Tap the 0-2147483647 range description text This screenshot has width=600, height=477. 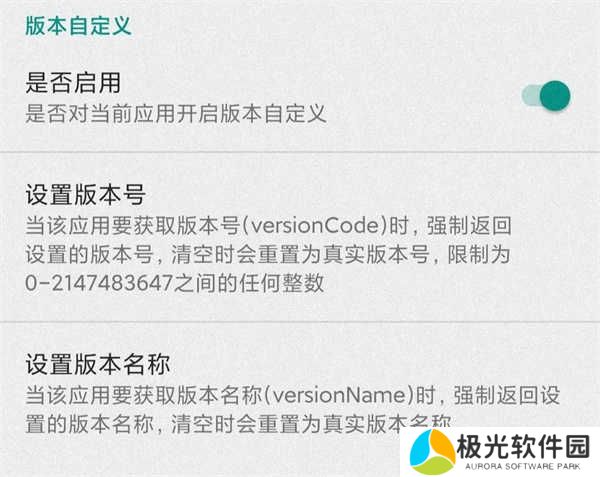175,283
